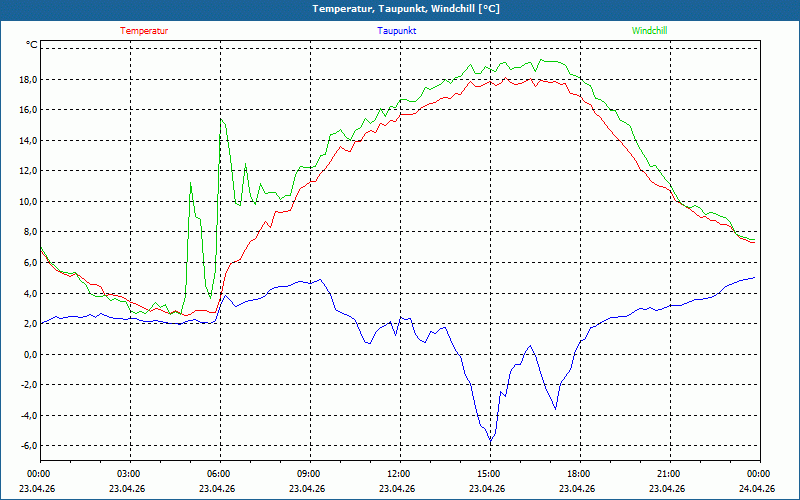The image size is (800, 500).
Task: Click the chart title 'Temperatur, Taupunkt, Windchill [°C]'
Action: tap(406, 9)
